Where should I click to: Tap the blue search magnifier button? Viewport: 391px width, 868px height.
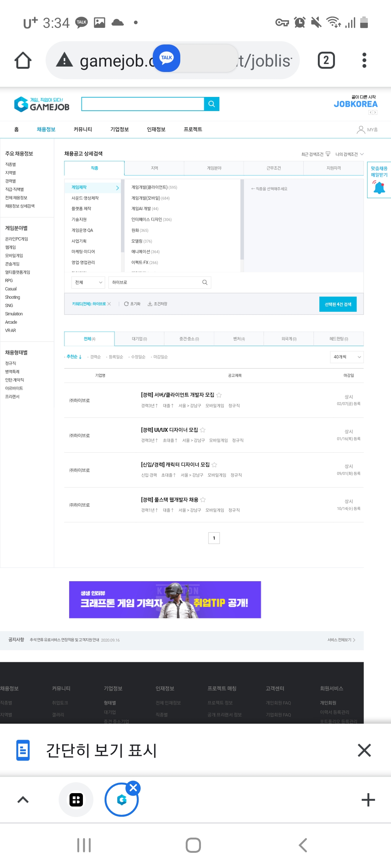(212, 104)
